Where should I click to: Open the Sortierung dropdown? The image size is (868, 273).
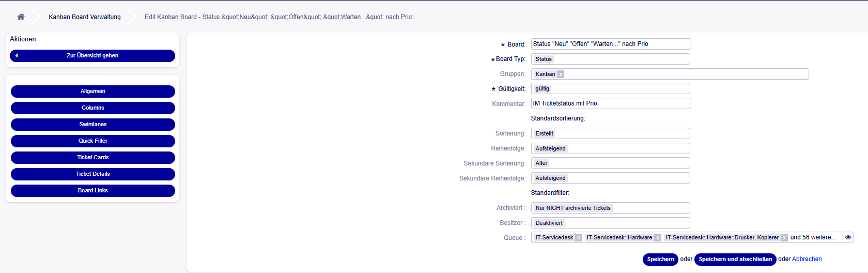pos(610,133)
